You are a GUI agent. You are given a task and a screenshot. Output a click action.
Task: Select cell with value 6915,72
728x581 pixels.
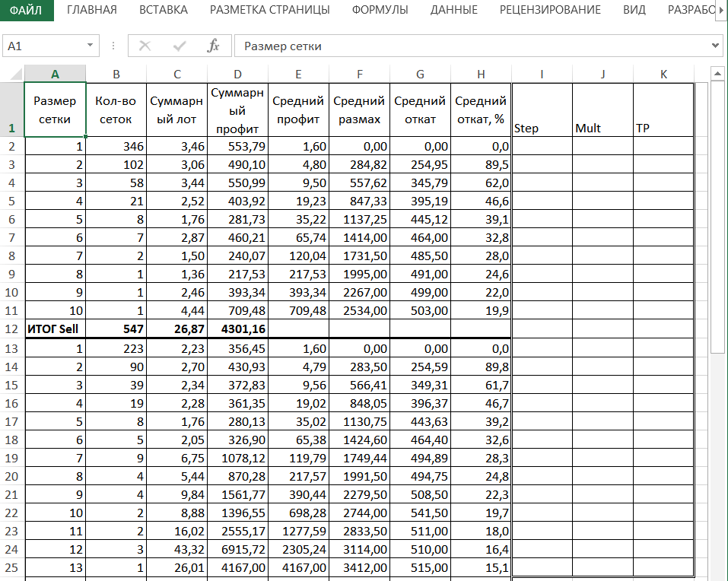click(237, 550)
